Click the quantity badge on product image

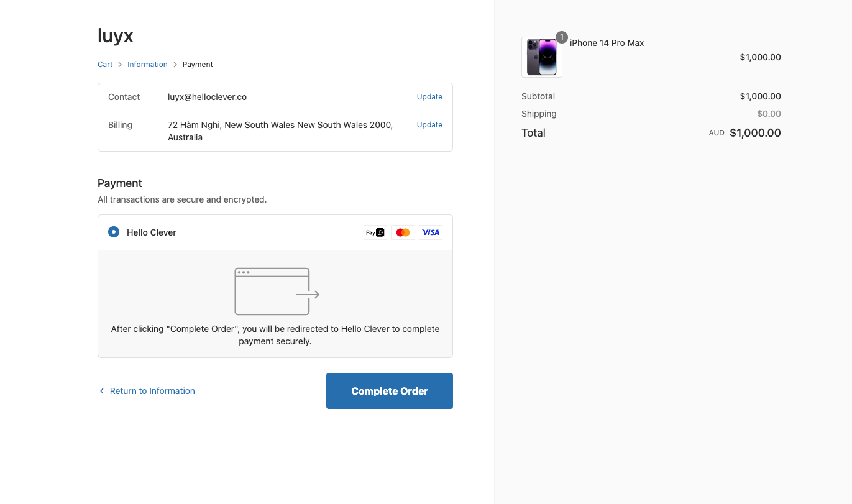(x=561, y=37)
